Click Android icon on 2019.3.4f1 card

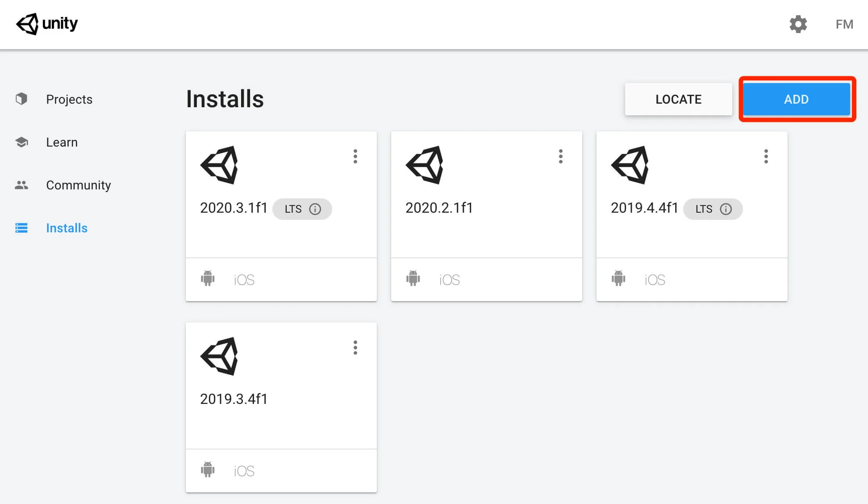208,470
